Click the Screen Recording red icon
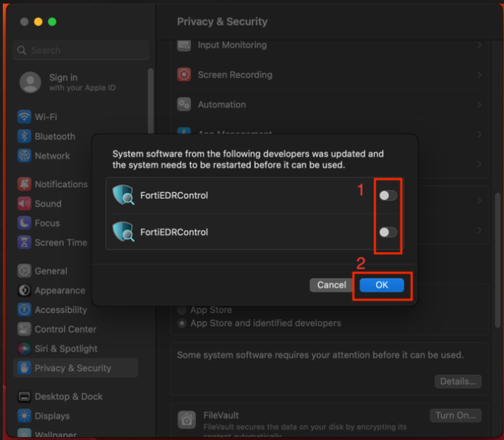504x440 pixels. click(x=184, y=75)
